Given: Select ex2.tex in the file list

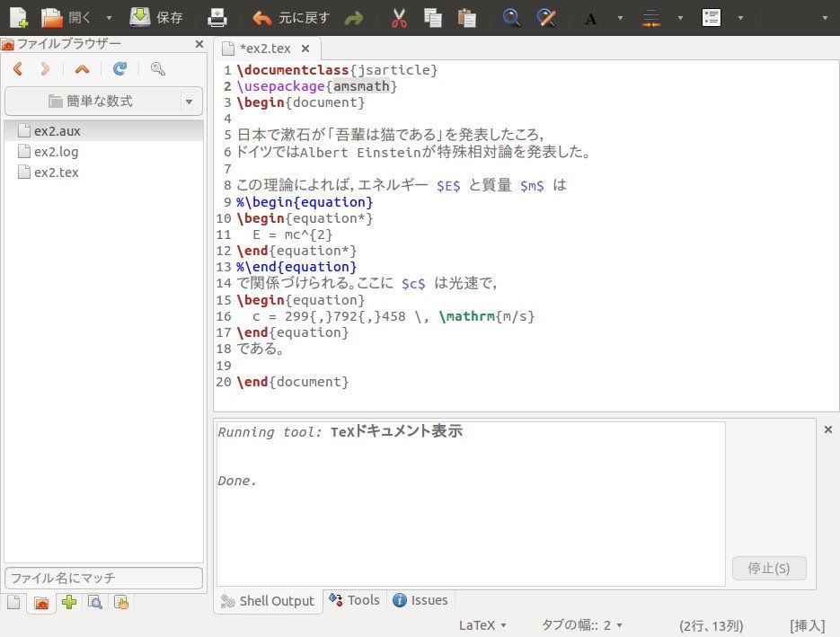Looking at the screenshot, I should [x=103, y=172].
